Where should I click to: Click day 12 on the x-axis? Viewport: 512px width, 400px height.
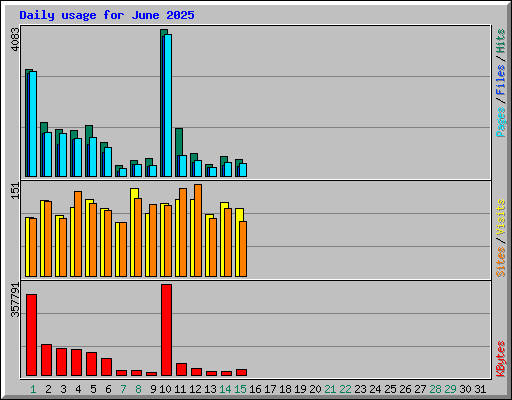click(x=195, y=389)
